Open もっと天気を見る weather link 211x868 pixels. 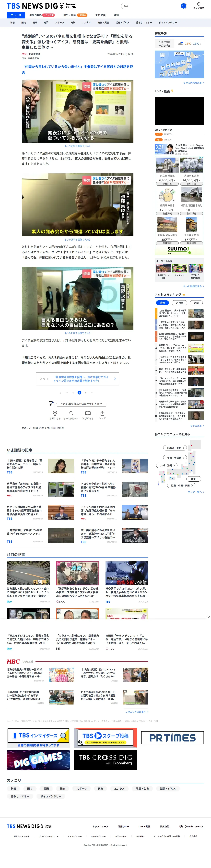194,82
